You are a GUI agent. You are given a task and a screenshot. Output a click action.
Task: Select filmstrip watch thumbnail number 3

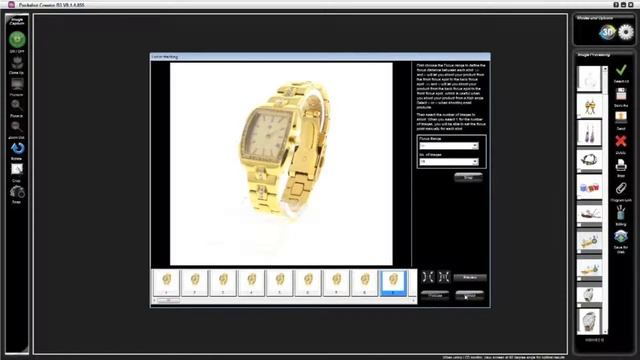pyautogui.click(x=223, y=282)
